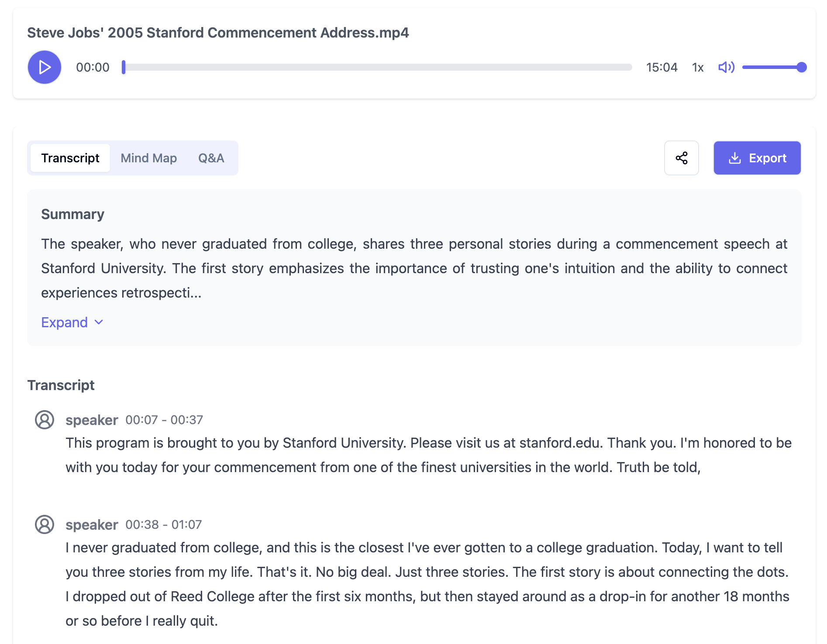This screenshot has height=644, width=827.
Task: Export the transcript
Action: (x=757, y=158)
